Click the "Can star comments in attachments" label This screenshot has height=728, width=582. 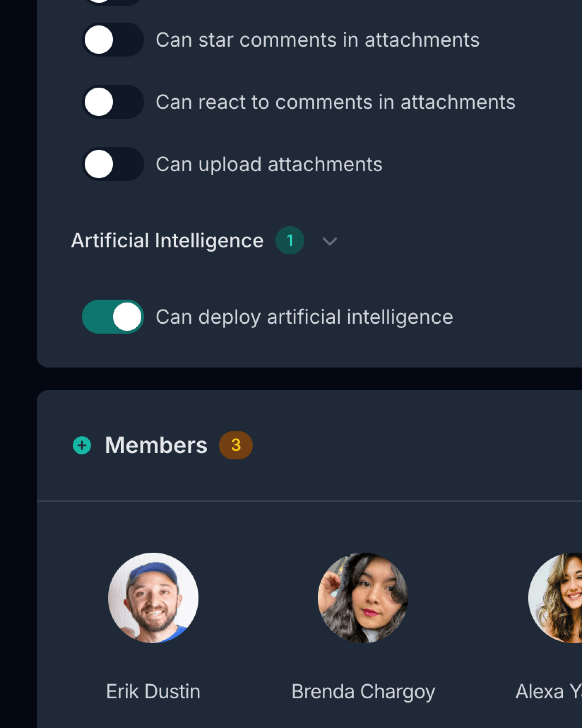[317, 40]
